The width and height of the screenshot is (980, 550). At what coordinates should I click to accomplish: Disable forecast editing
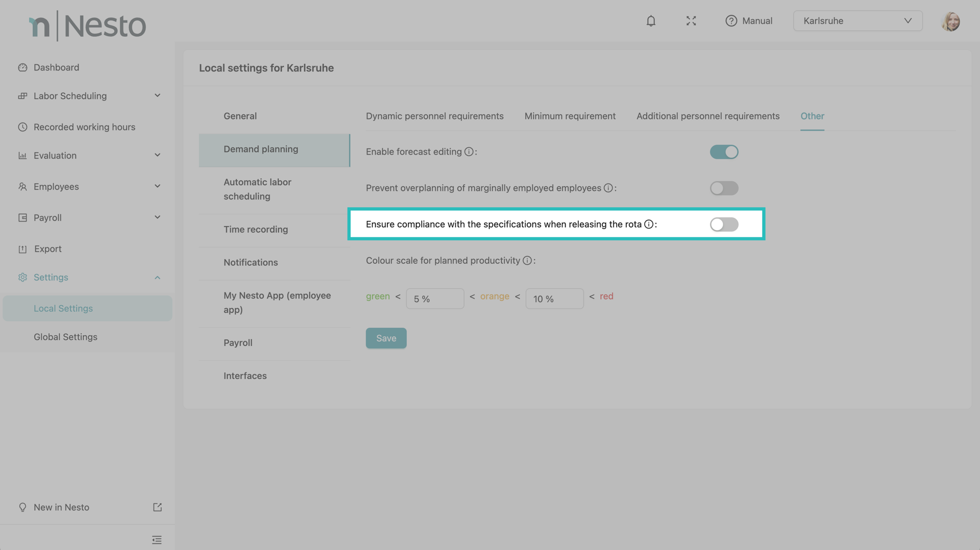(x=724, y=152)
